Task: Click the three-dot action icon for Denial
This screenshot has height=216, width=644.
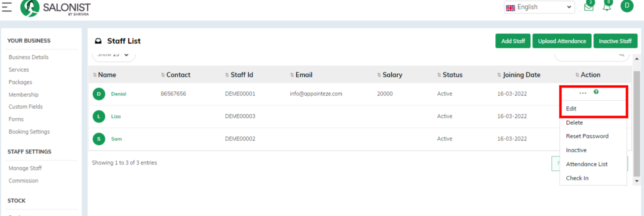Action: coord(582,93)
